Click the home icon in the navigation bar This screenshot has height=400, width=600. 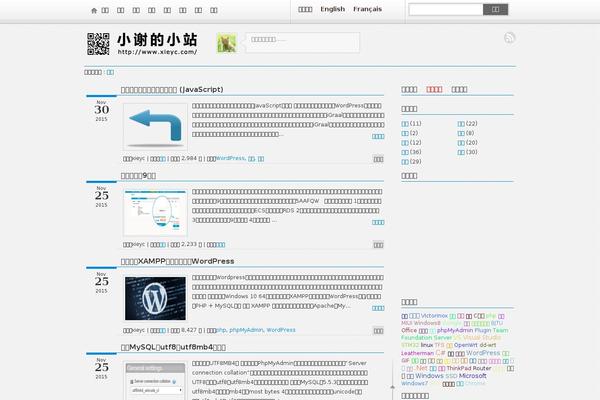pos(94,10)
